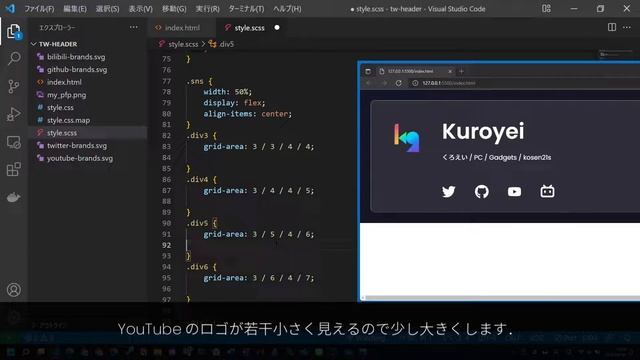Open the Source Control view
The height and width of the screenshot is (360, 640).
click(x=13, y=86)
